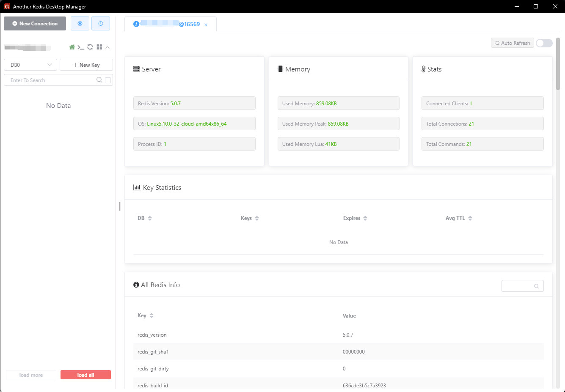Click the green home icon for the connection
This screenshot has height=392, width=565.
72,47
